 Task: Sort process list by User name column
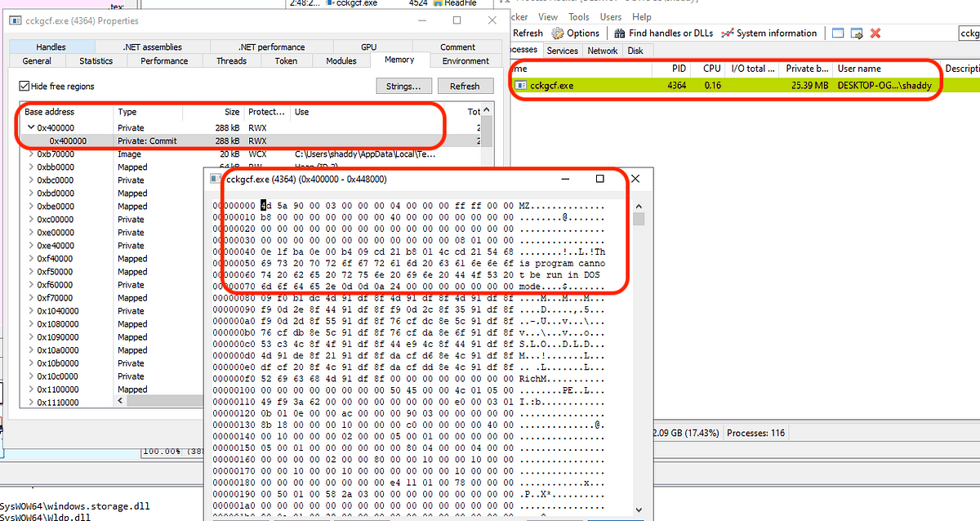[x=888, y=69]
